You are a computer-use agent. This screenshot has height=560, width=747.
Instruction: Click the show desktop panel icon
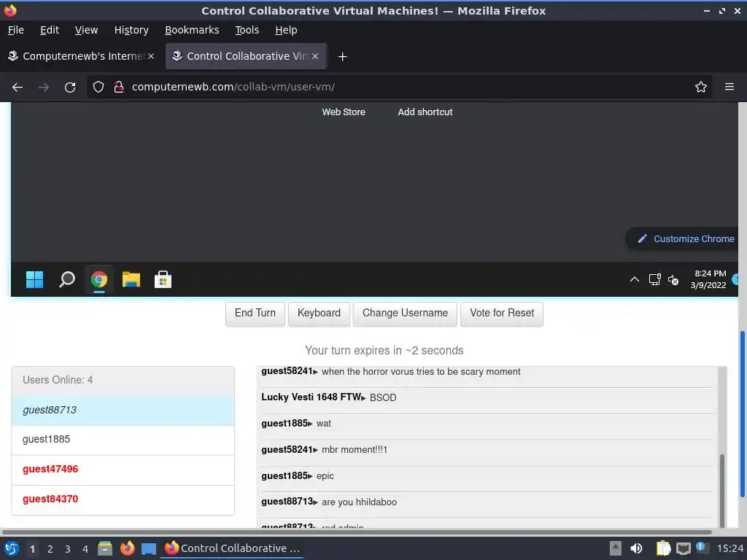pyautogui.click(x=149, y=549)
